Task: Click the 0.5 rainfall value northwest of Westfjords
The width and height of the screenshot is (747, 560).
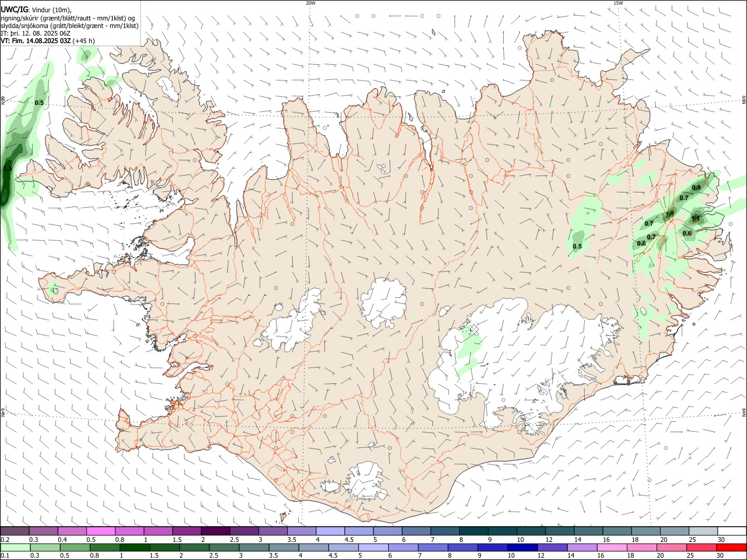Action: 39,103
